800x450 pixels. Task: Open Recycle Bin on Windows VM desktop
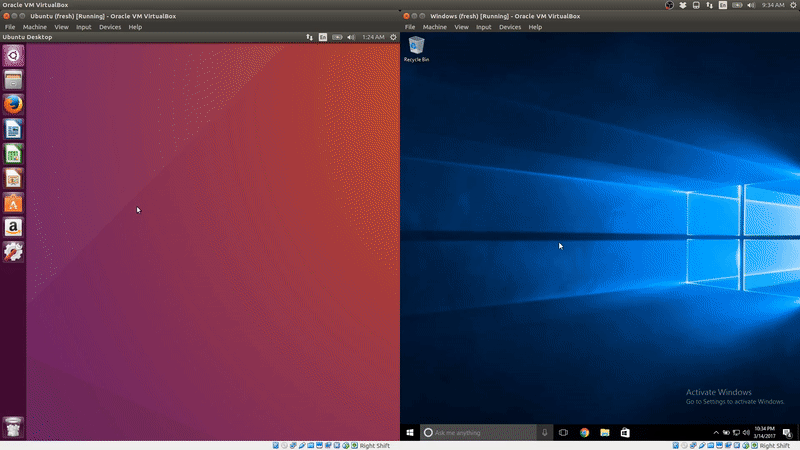click(416, 49)
